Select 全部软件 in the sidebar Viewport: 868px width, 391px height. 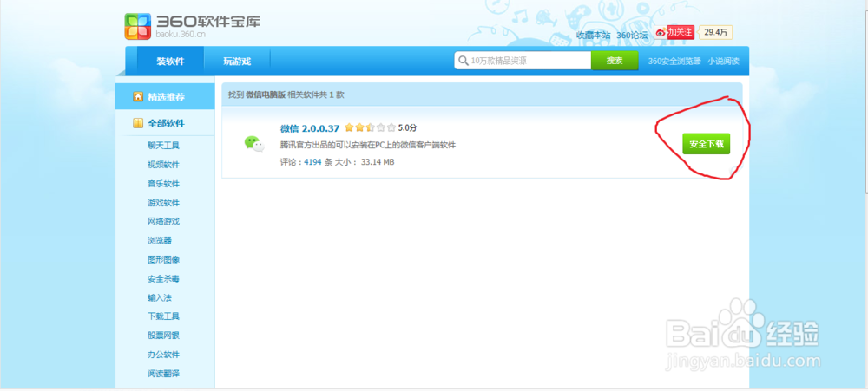coord(165,123)
